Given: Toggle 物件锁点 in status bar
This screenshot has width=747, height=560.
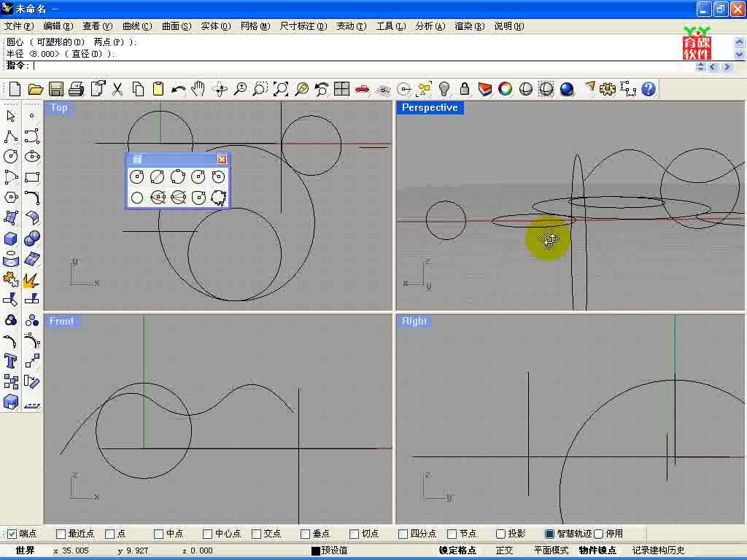Looking at the screenshot, I should pos(597,551).
